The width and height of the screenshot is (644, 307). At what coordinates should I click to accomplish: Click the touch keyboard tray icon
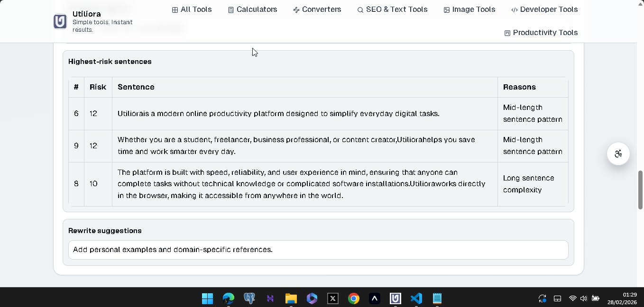558,298
